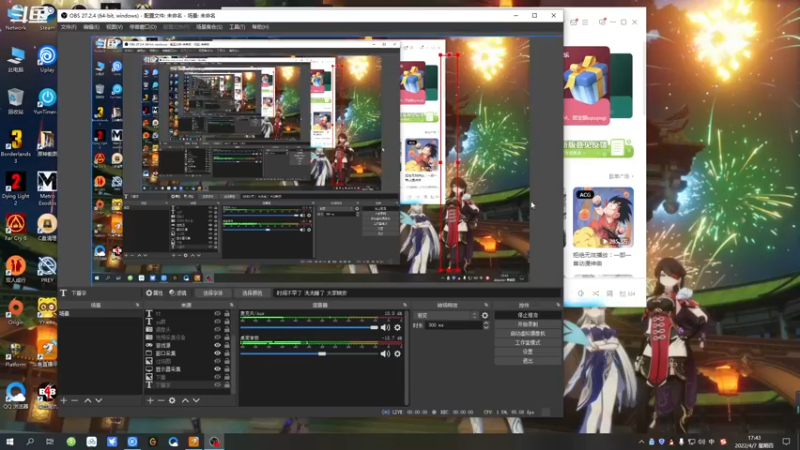This screenshot has width=800, height=450.
Task: Remove selected scene with minus icon
Action: [x=74, y=401]
